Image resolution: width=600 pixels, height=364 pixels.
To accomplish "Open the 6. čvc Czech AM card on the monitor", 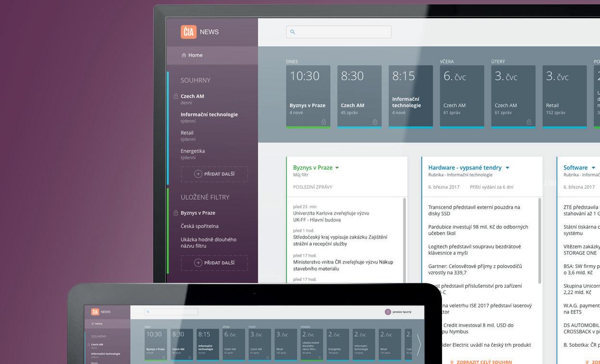I will (462, 97).
